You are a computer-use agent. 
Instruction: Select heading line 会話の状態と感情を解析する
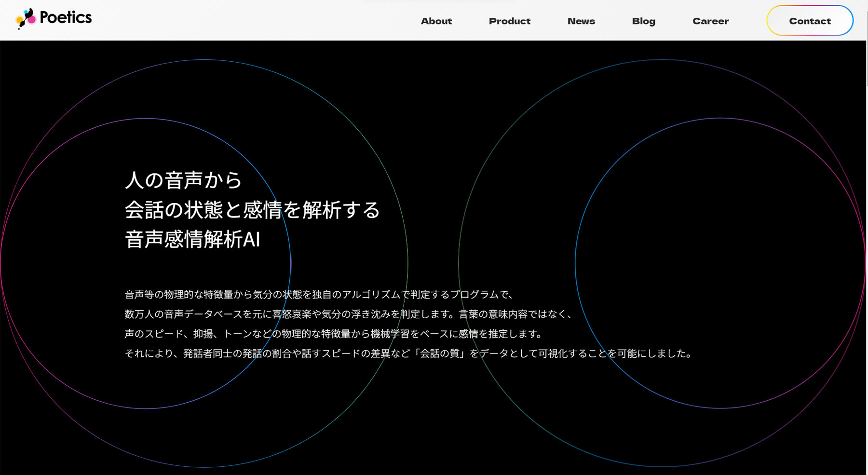pyautogui.click(x=253, y=210)
